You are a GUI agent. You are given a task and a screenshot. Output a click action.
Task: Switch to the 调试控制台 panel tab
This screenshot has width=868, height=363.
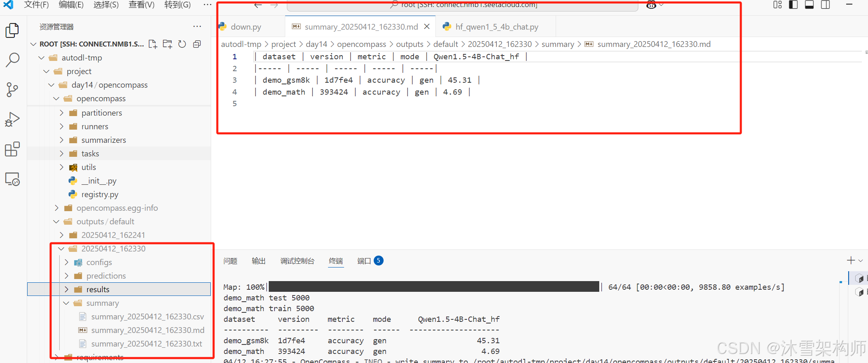click(297, 261)
